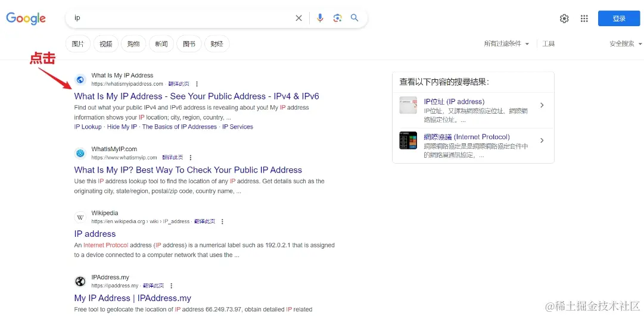This screenshot has height=316, width=644.
Task: Click 翻译此页 for whatismyip.com
Action: click(173, 158)
